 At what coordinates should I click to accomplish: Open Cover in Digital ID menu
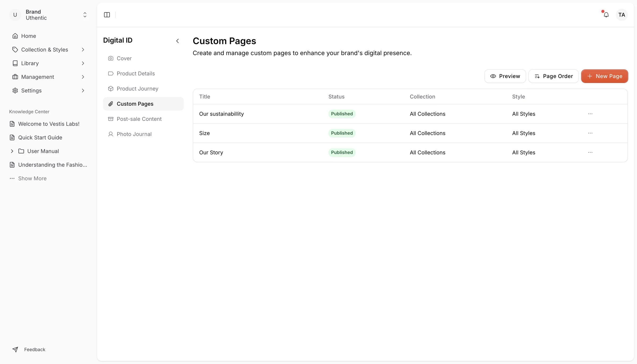(x=143, y=58)
